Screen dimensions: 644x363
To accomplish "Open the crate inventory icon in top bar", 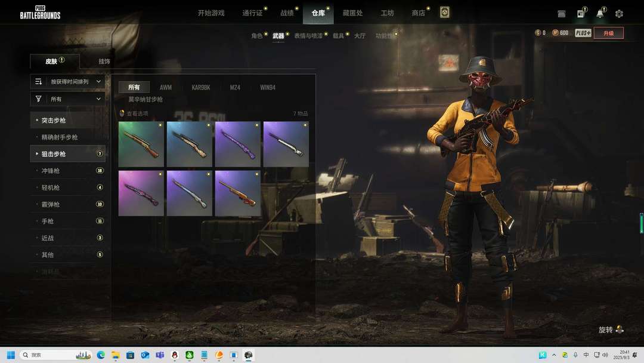I will pos(562,14).
